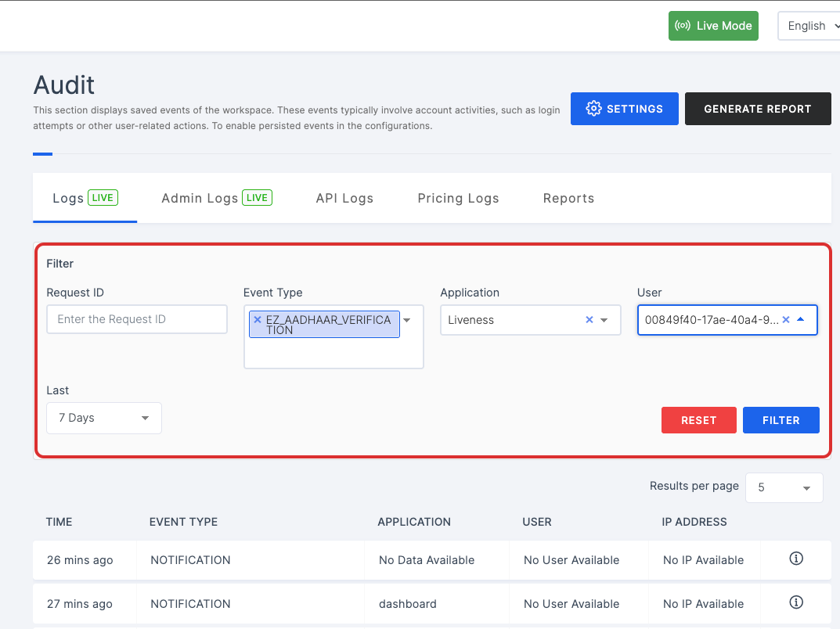The image size is (840, 629).
Task: Expand the Event Type dropdown arrow
Action: [x=407, y=320]
